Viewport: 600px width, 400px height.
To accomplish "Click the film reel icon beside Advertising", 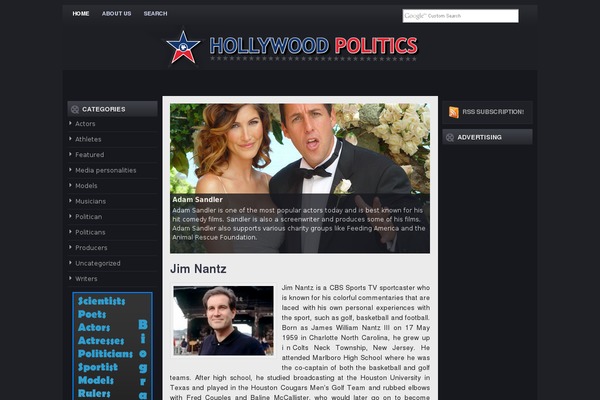I will [450, 137].
